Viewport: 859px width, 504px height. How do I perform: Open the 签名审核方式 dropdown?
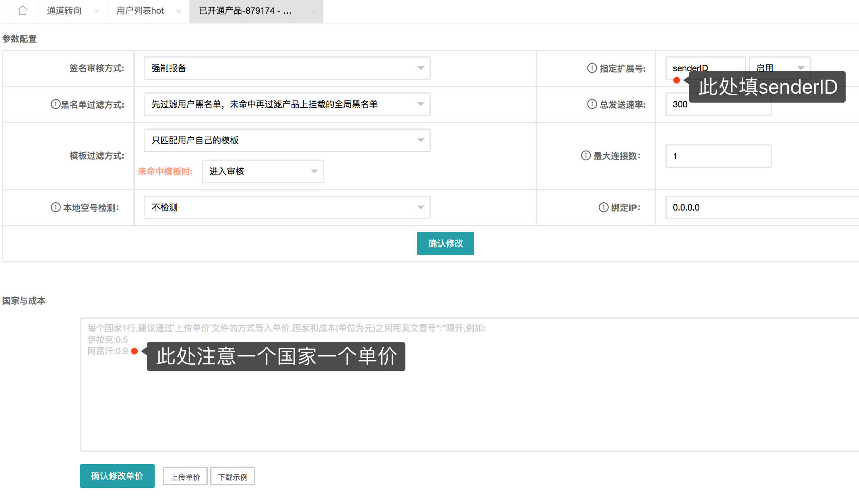(287, 68)
